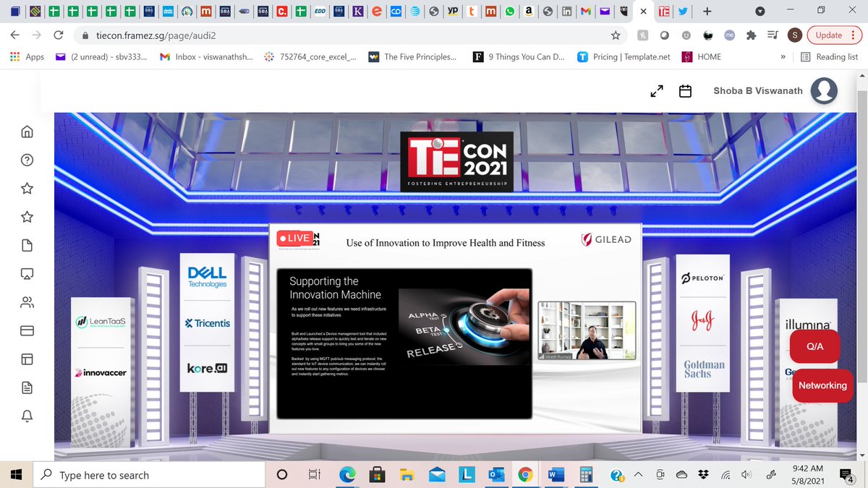Open the people attendees sidebar icon
The height and width of the screenshot is (488, 868).
tap(27, 302)
